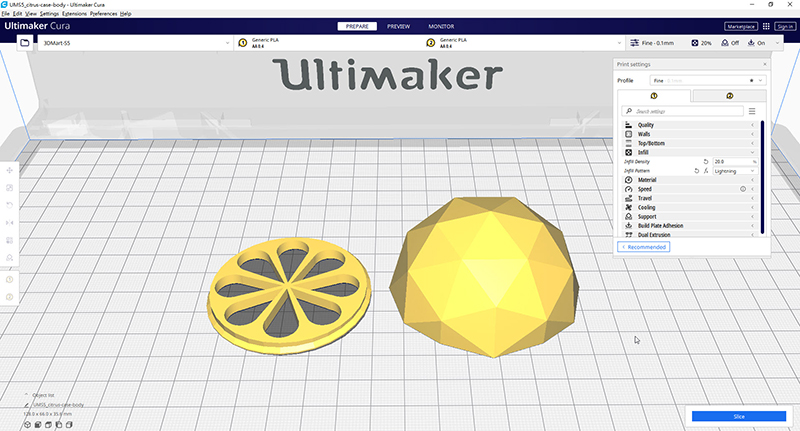Click the support Off summary in top bar
The image size is (800, 431).
coord(730,43)
